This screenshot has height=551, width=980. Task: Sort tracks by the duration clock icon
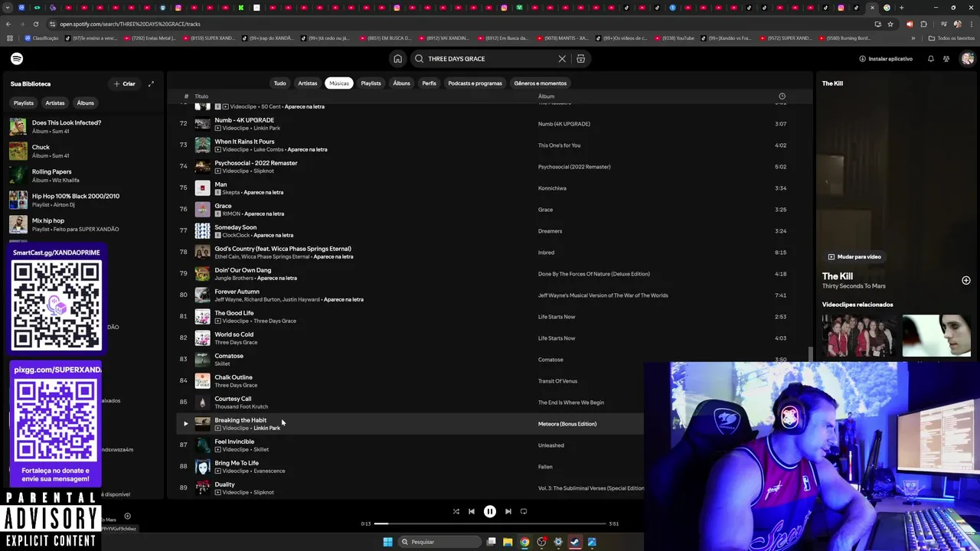coord(782,96)
